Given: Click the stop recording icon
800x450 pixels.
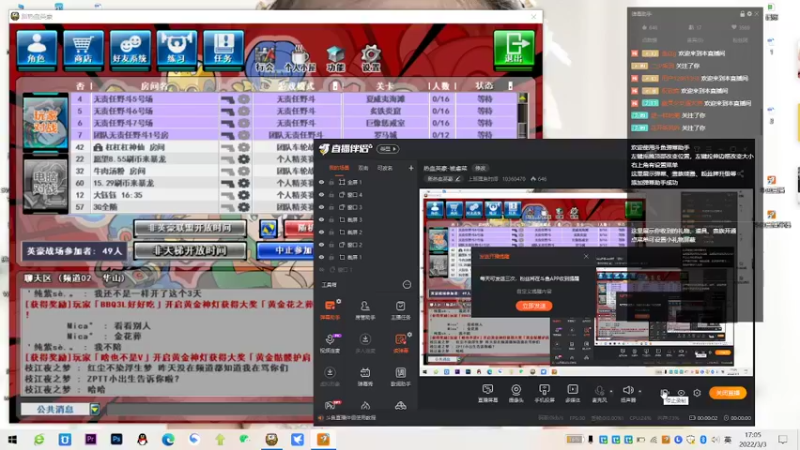Looking at the screenshot, I should [664, 392].
